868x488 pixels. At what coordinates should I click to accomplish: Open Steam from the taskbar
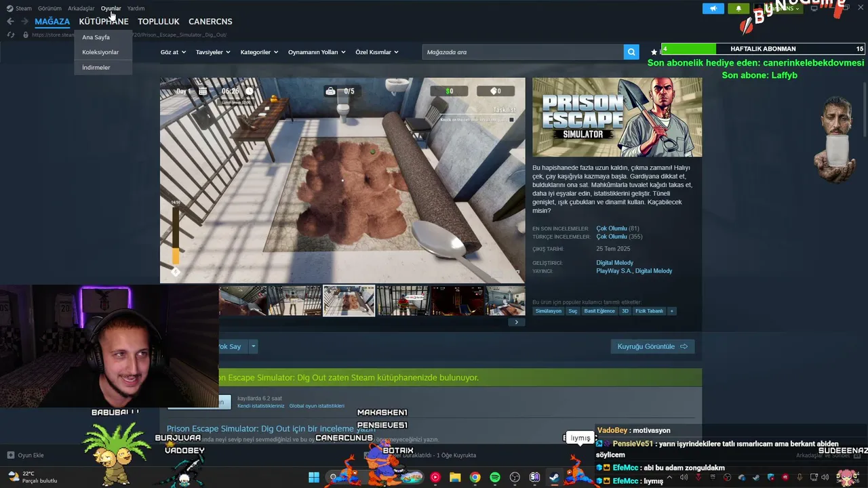point(554,477)
